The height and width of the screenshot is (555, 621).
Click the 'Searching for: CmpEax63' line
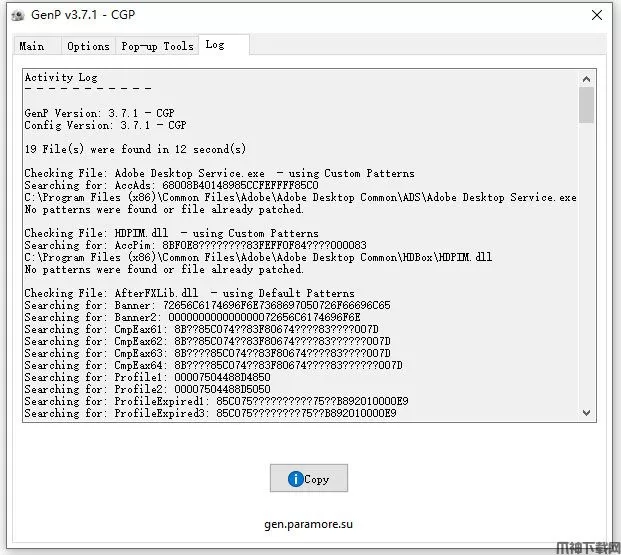coord(208,353)
